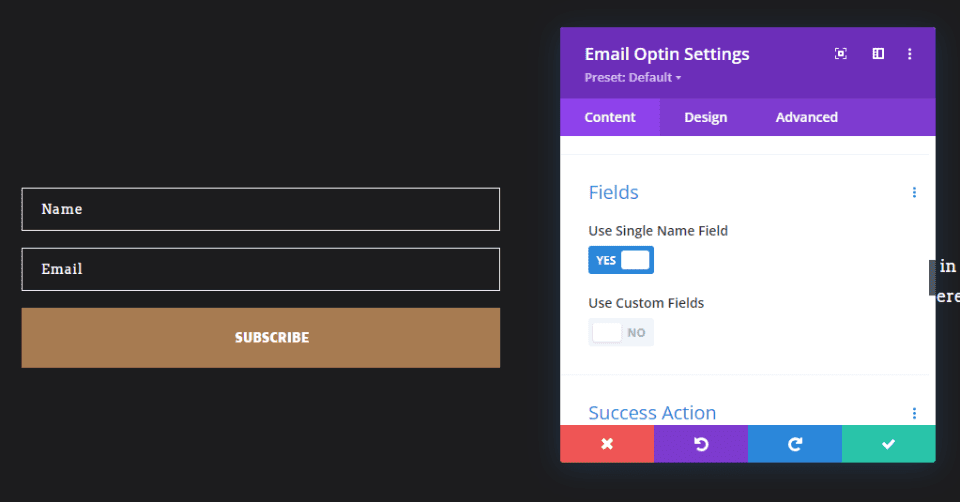Toggle Use Single Name Field switch
The image size is (960, 502).
pyautogui.click(x=621, y=260)
